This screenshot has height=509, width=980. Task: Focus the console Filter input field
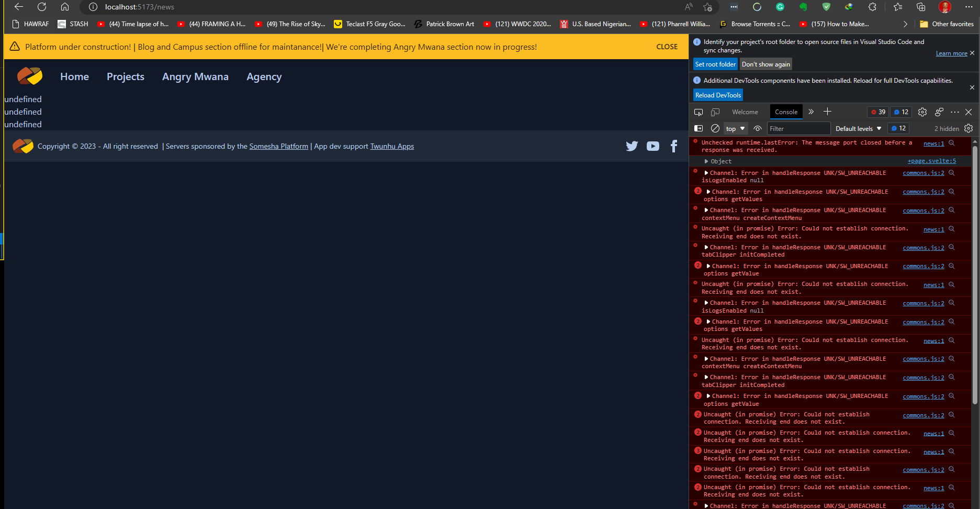[x=798, y=128]
